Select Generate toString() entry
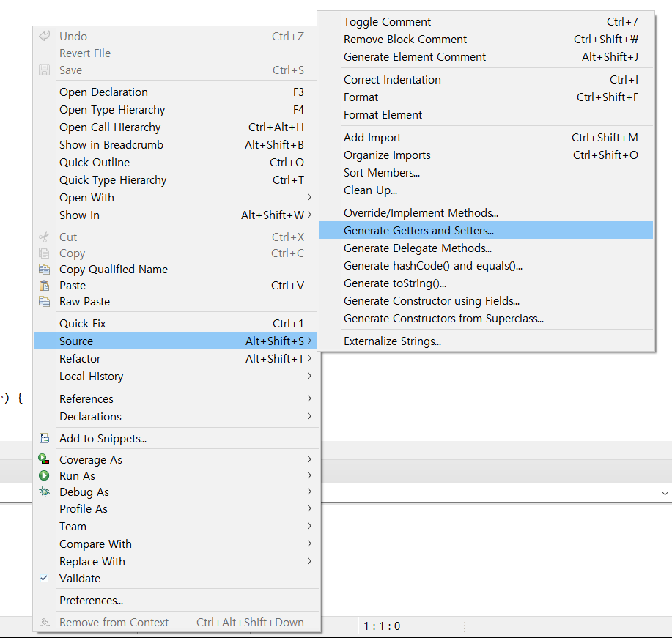The height and width of the screenshot is (638, 672). tap(486, 283)
